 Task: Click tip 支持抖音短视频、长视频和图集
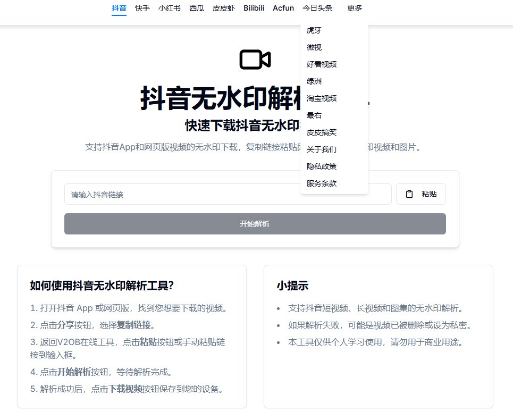(376, 308)
